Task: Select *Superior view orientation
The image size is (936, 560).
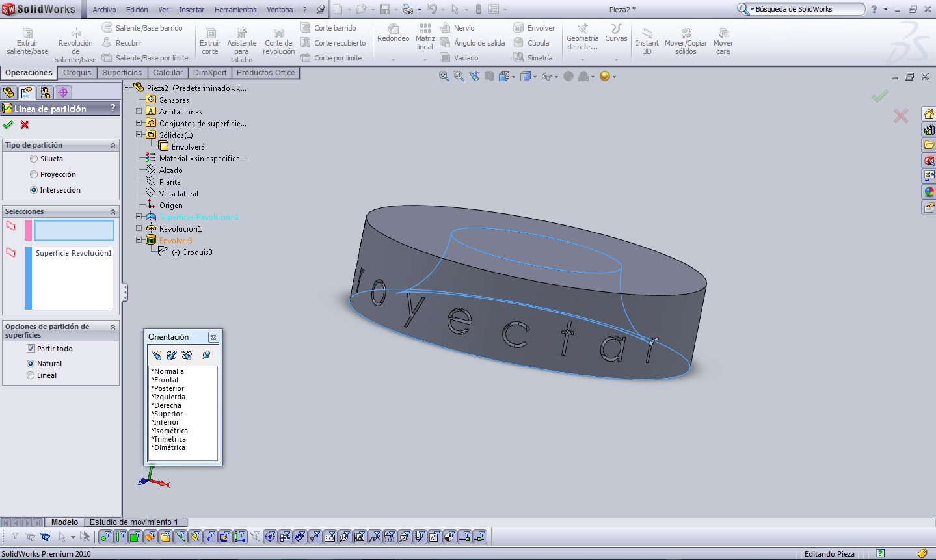Action: coord(167,414)
